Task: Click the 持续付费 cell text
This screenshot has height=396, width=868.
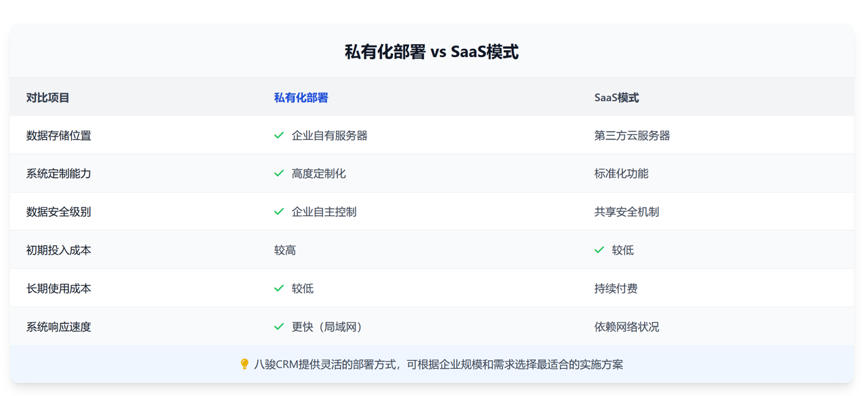Action: (616, 289)
